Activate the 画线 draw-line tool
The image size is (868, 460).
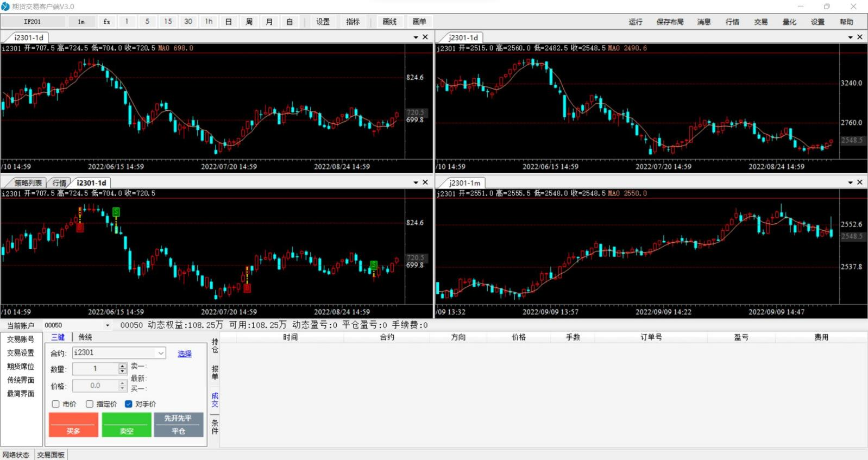click(x=389, y=22)
